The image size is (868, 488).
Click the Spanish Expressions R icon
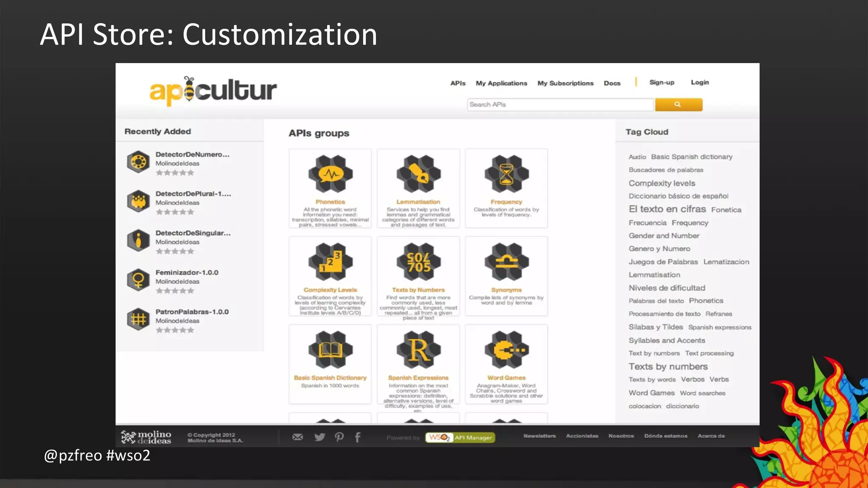418,350
